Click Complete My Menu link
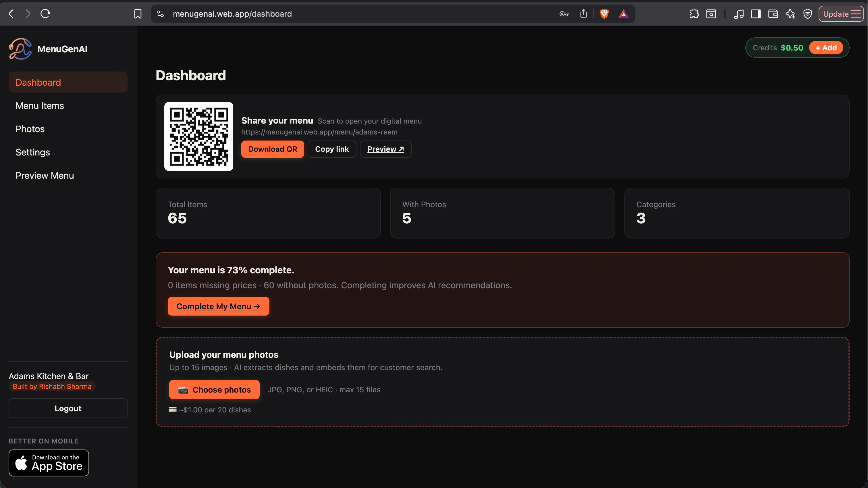 (218, 306)
